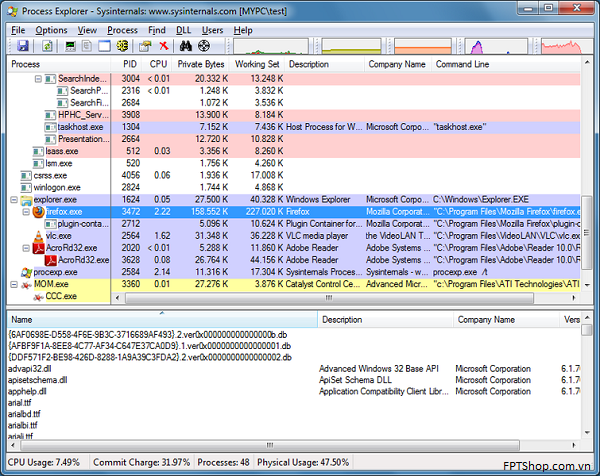Screen dimensions: 600x476
Task: Collapse the explorer.exe tree node
Action: (x=14, y=200)
